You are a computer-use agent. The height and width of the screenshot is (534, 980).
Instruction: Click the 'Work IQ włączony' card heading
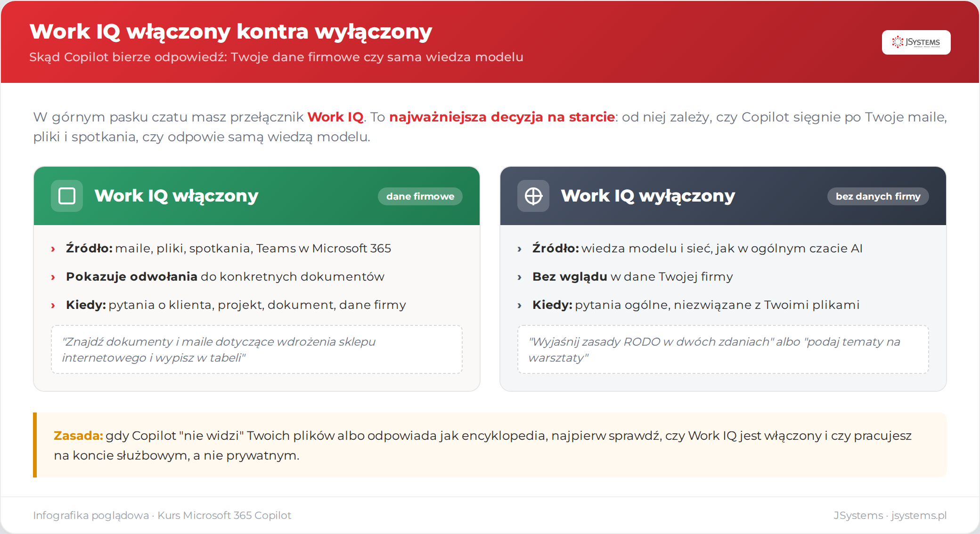tap(176, 196)
